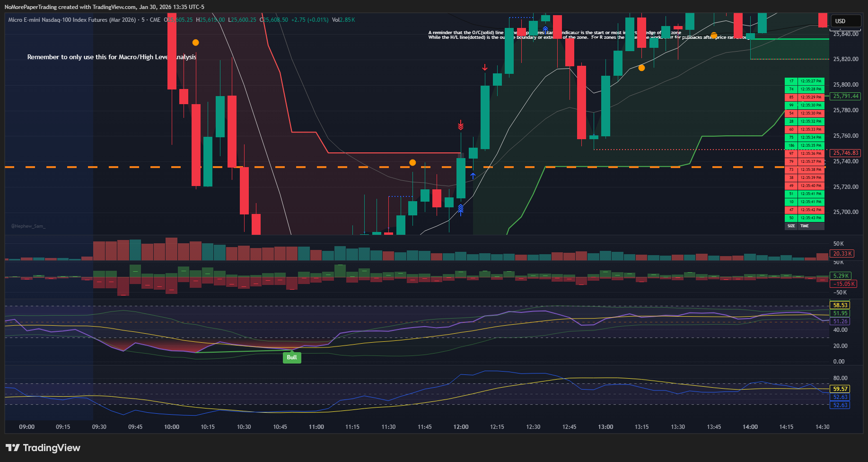Click the 58.53 yellow indicator value

840,305
